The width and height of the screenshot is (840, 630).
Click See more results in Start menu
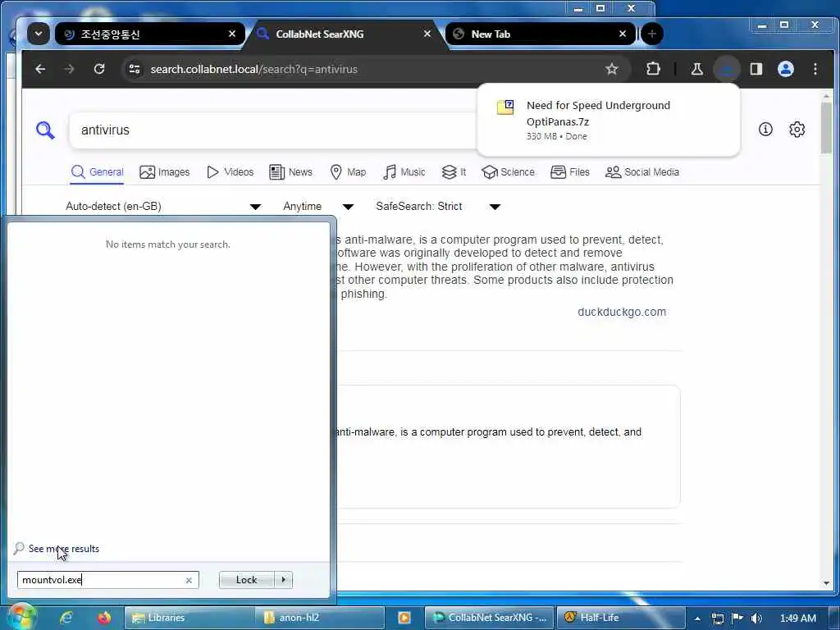coord(64,549)
